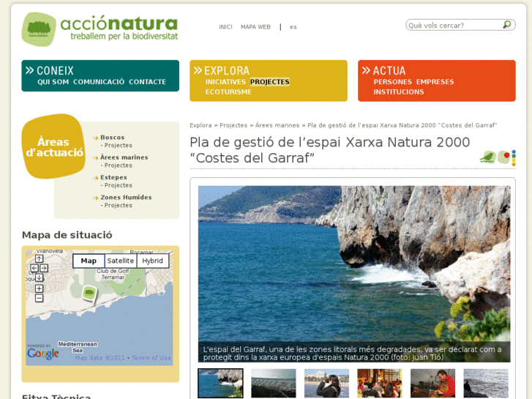Click the green tree map marker
This screenshot has width=532, height=399.
[89, 294]
